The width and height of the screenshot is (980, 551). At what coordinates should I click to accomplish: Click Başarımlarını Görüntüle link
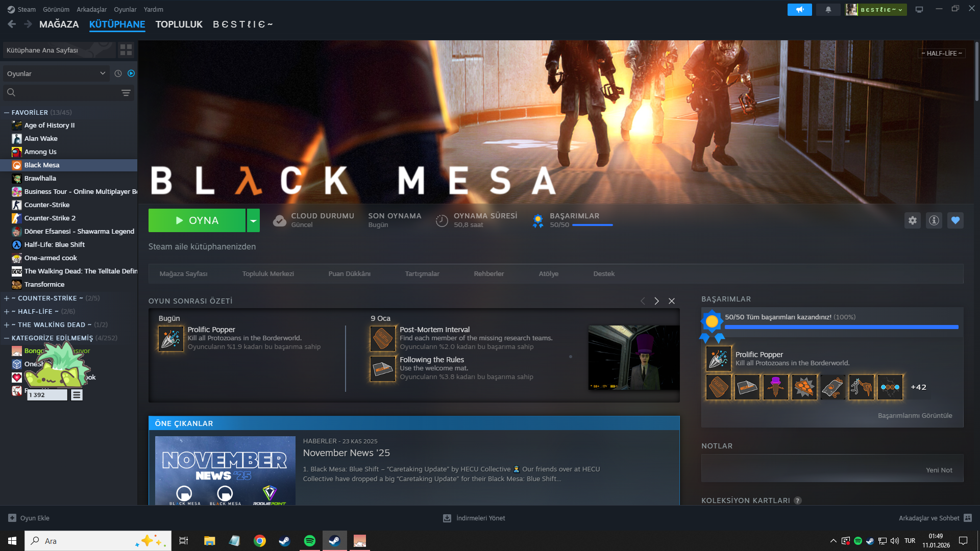point(915,416)
